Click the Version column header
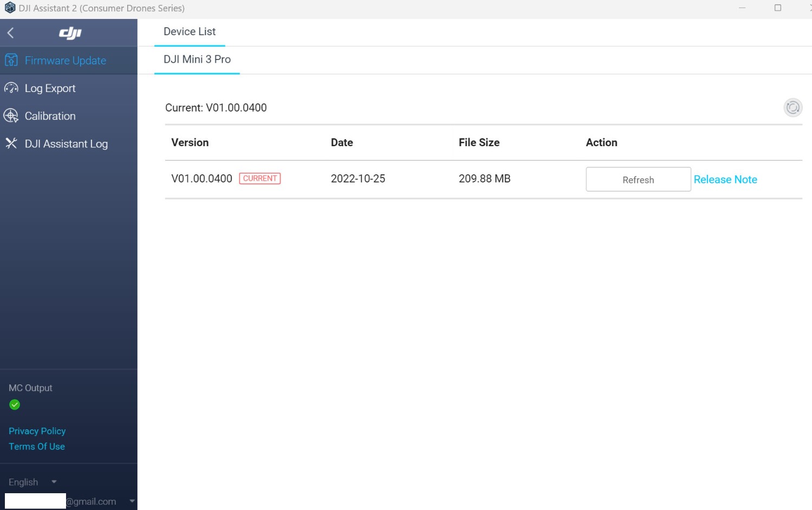Screen dimensions: 812x510 190,142
